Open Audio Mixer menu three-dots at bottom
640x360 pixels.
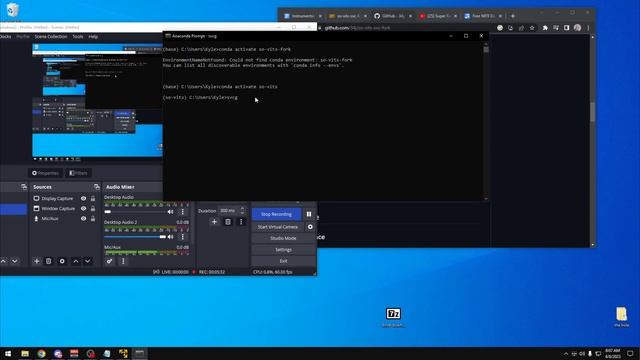123,261
